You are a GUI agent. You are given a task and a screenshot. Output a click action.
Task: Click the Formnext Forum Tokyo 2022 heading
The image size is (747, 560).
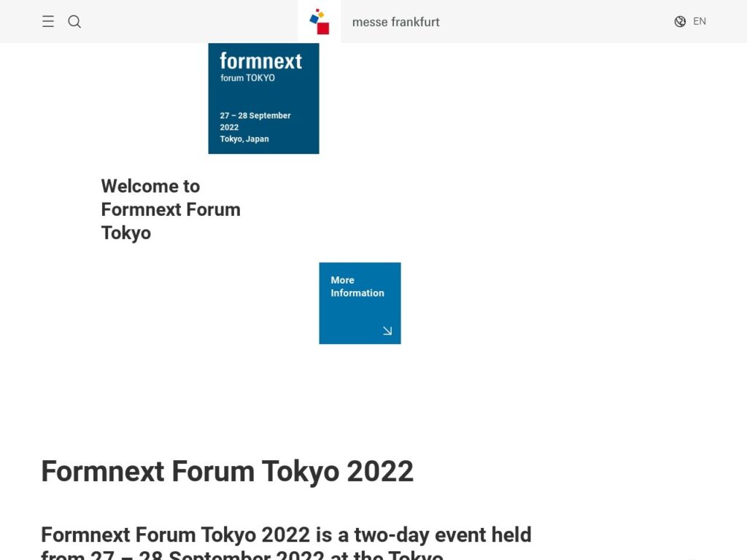pyautogui.click(x=227, y=472)
